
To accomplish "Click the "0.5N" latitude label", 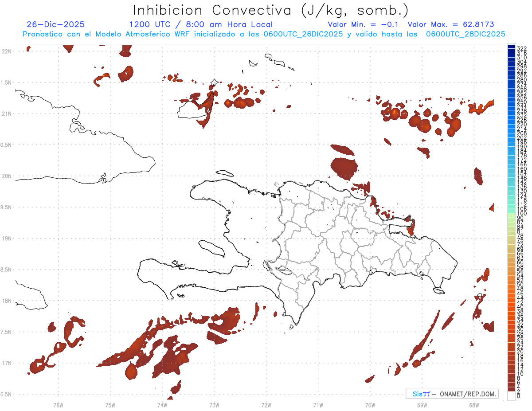I will (x=6, y=145).
